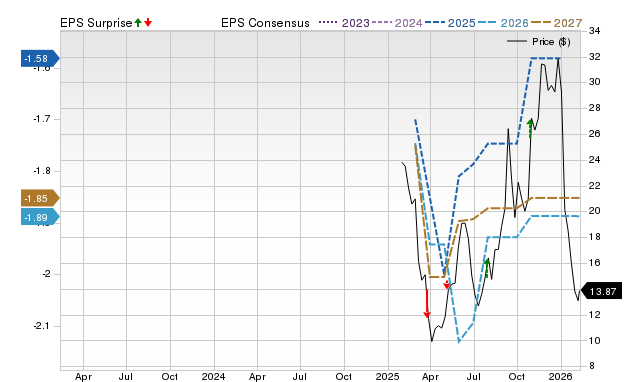640x382 pixels.
Task: Click the 2024 x-axis label
Action: pyautogui.click(x=213, y=376)
